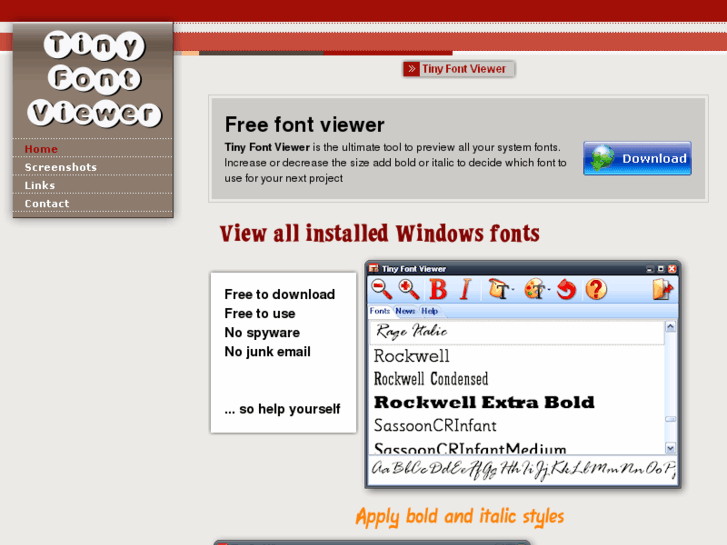Switch to the News tab

(405, 311)
